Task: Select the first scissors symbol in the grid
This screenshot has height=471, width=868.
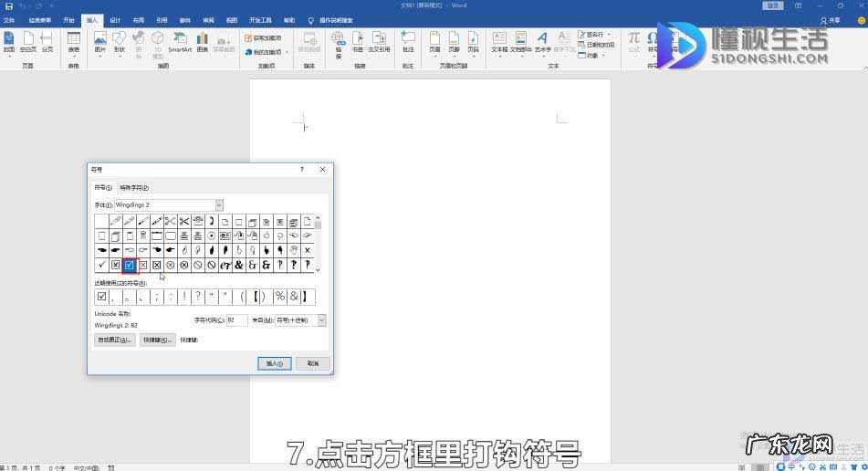Action: [x=171, y=222]
